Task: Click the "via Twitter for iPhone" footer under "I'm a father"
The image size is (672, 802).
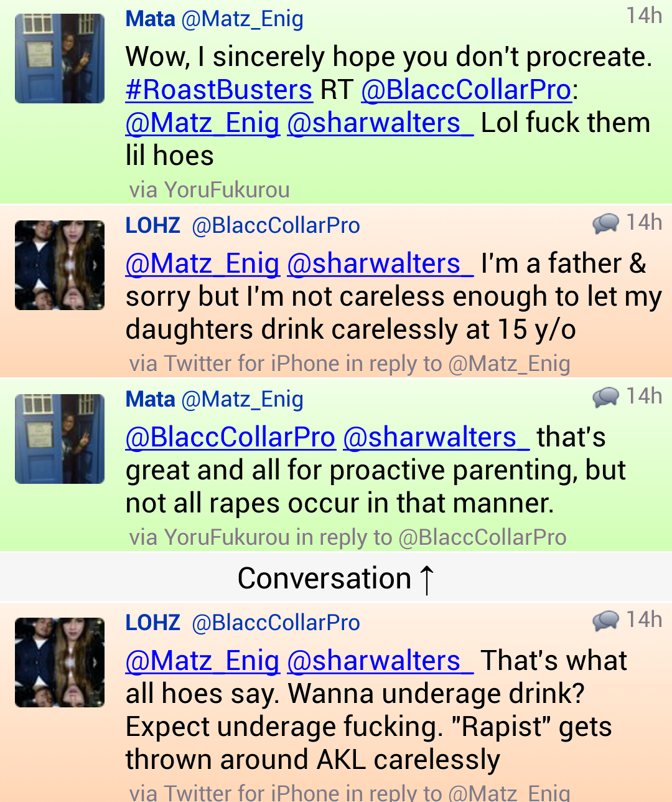Action: pos(349,364)
